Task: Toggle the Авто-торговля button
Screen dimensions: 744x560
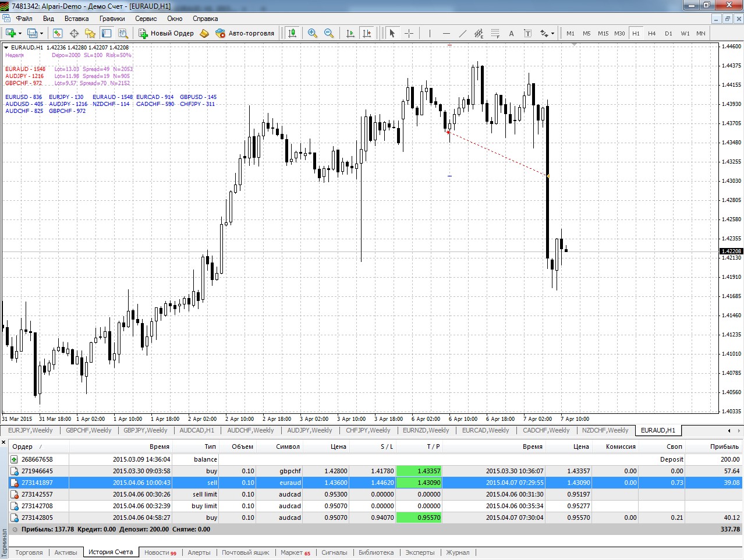Action: point(245,33)
